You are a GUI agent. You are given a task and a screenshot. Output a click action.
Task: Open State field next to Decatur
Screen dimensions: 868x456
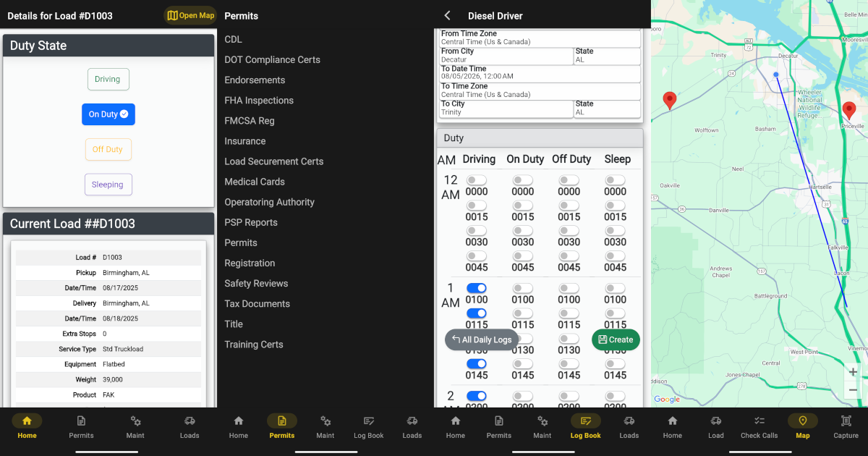608,56
